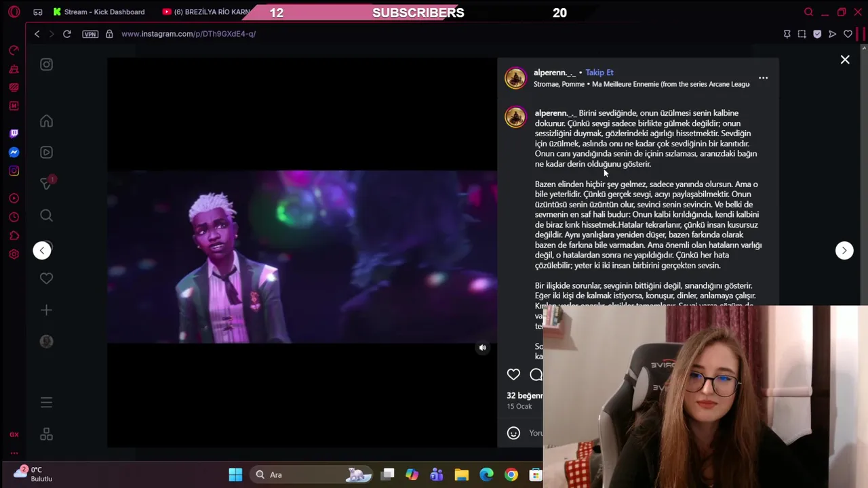Close the Instagram post overlay
This screenshot has width=868, height=488.
click(x=845, y=60)
